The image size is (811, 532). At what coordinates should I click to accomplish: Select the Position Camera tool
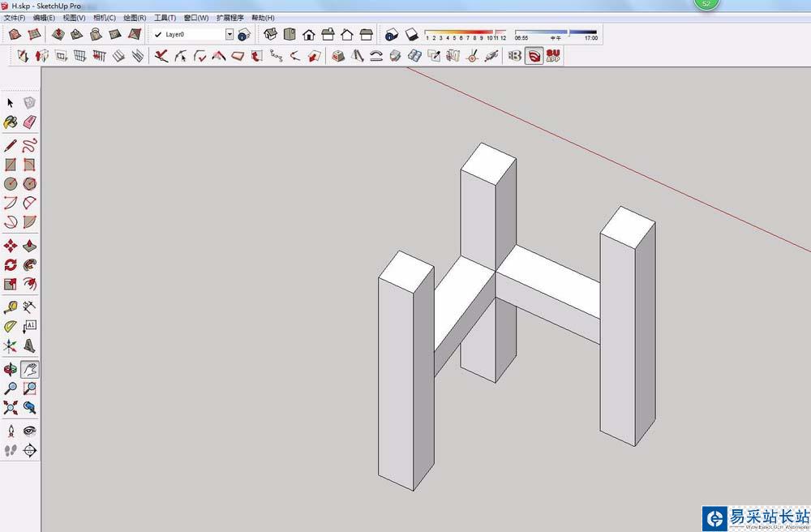pos(11,431)
